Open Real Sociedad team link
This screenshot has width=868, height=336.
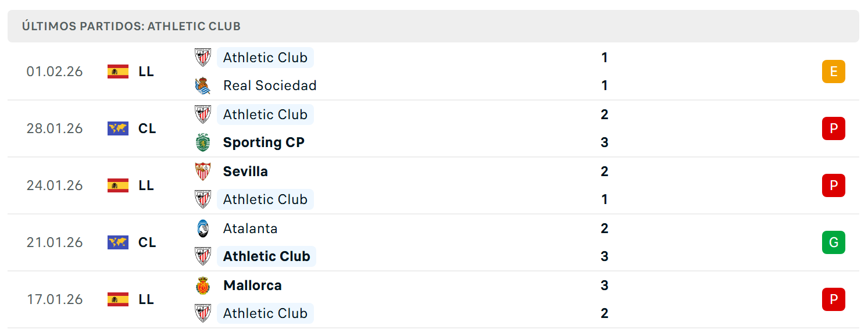click(270, 85)
